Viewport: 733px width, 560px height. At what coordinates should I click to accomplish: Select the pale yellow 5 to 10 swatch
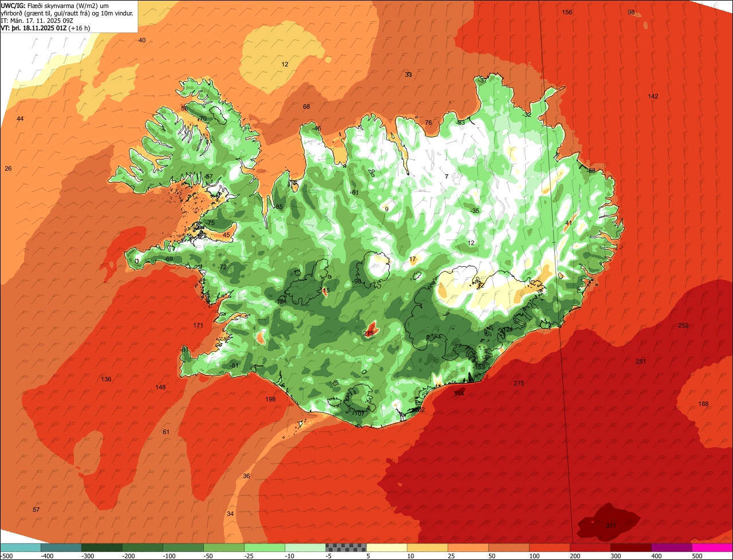pyautogui.click(x=387, y=547)
